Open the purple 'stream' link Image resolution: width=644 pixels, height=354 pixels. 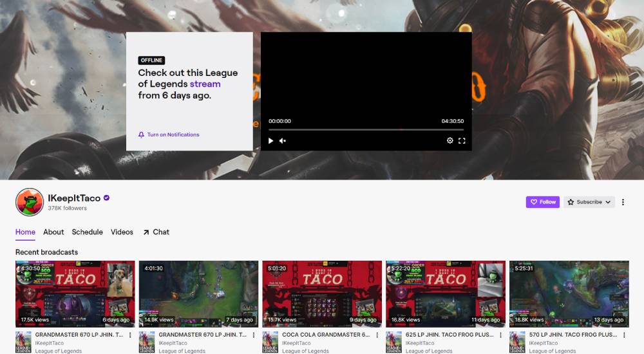pyautogui.click(x=205, y=84)
